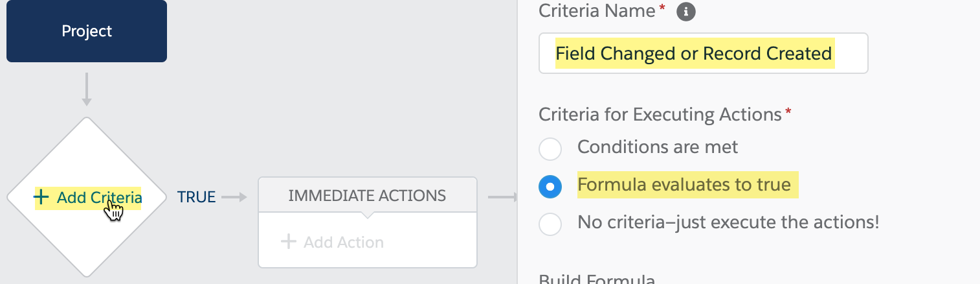Click the Add Criteria label text

[99, 197]
